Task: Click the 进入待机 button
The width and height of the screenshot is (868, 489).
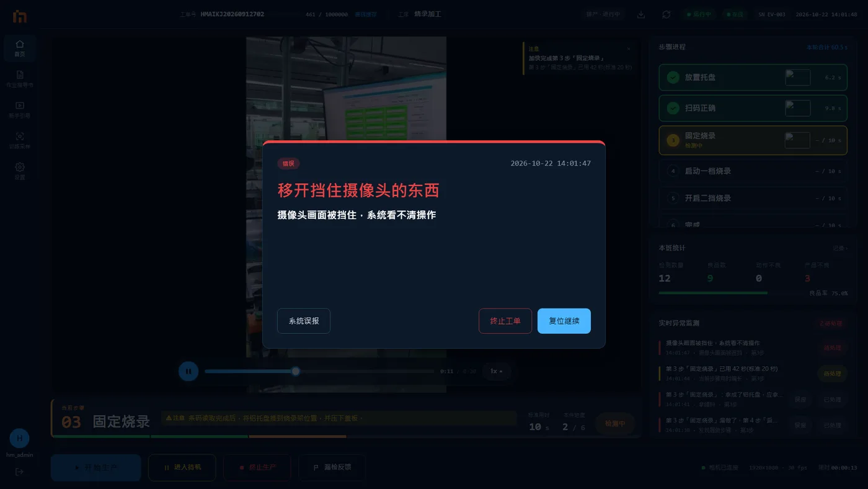Action: coord(182,467)
